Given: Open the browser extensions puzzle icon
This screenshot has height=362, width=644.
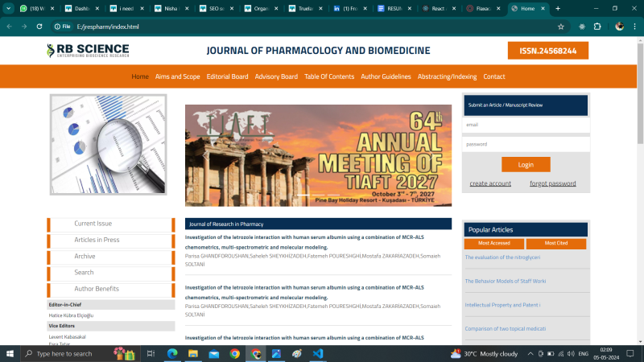Looking at the screenshot, I should (597, 27).
